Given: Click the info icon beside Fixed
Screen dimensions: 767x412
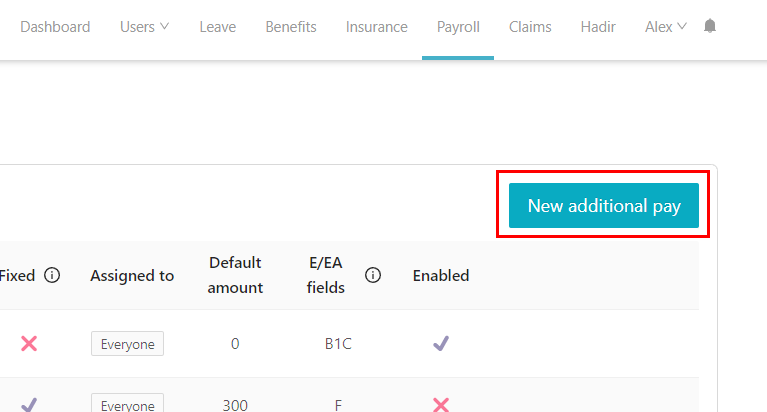Looking at the screenshot, I should (x=52, y=275).
